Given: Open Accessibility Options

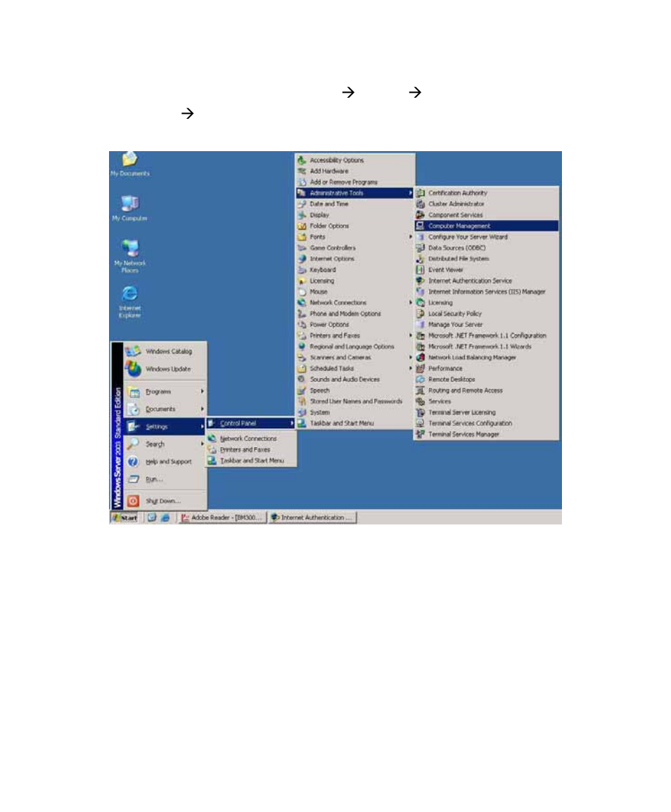Looking at the screenshot, I should (x=355, y=160).
